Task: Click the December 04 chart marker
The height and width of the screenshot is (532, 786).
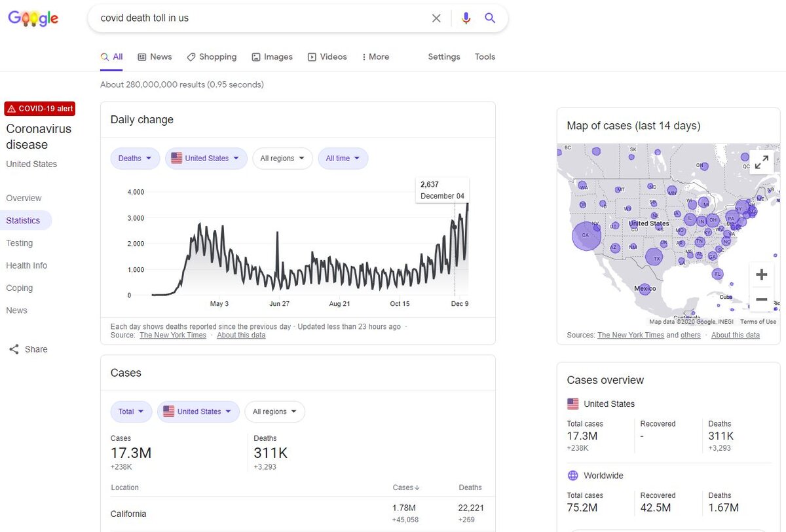Action: [455, 226]
